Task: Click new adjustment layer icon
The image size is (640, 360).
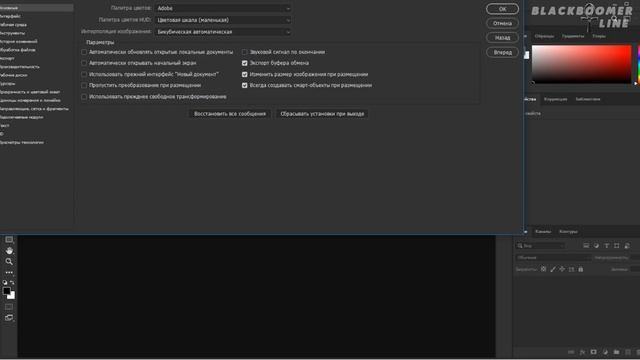Action: click(x=605, y=352)
